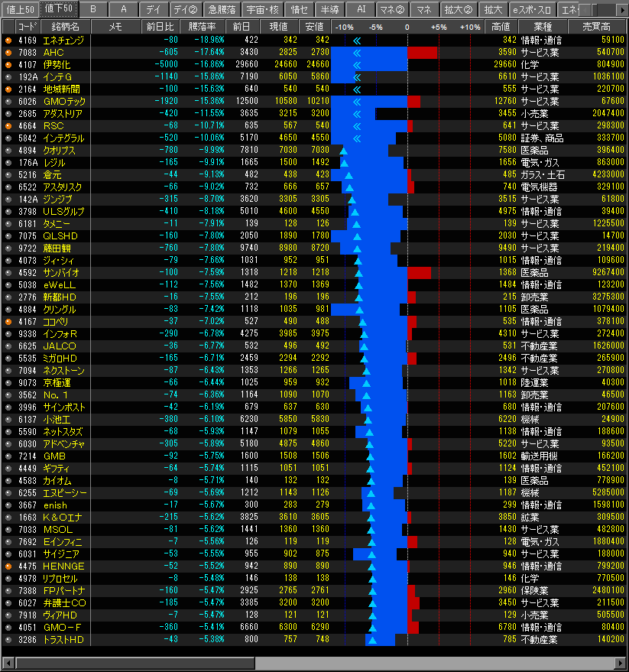Viewport: 629px width, 672px height.
Task: Click the gray marker dot for インテG row
Action: coord(8,76)
